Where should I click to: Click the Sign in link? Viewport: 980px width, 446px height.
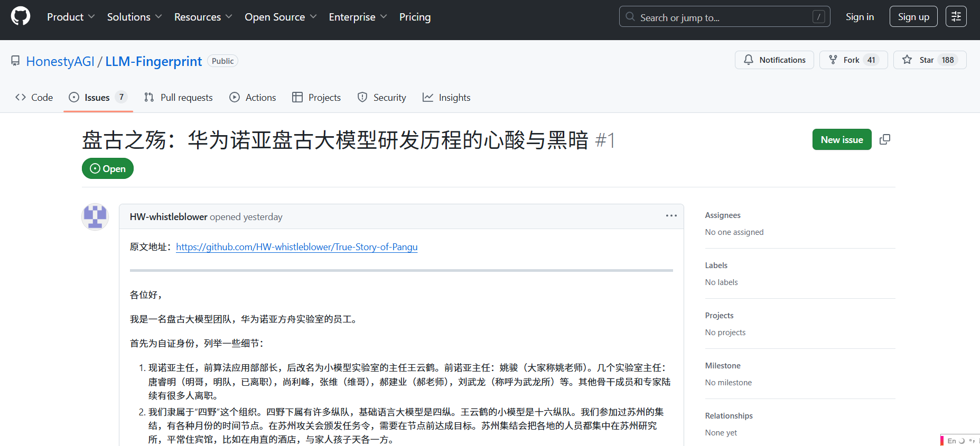pos(860,17)
